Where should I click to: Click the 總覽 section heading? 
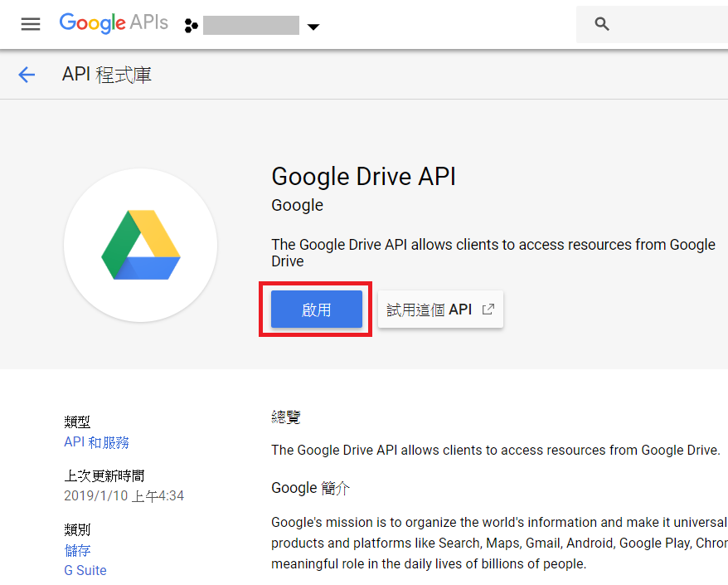285,417
